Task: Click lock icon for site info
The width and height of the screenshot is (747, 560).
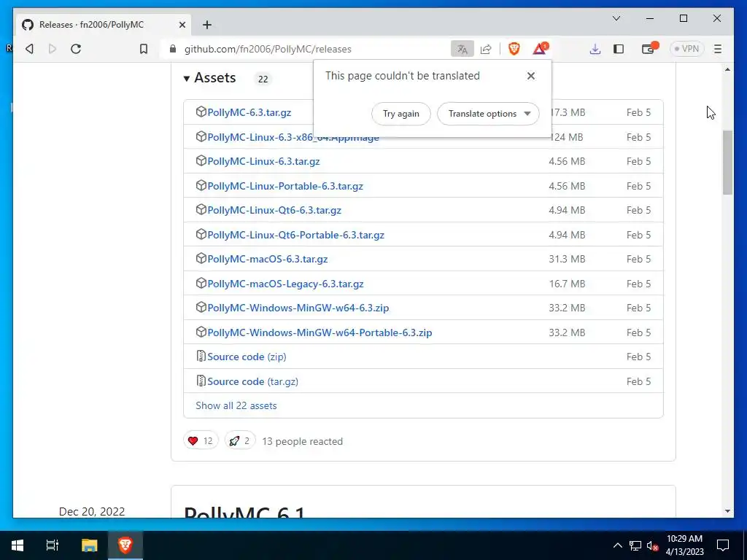Action: 172,49
